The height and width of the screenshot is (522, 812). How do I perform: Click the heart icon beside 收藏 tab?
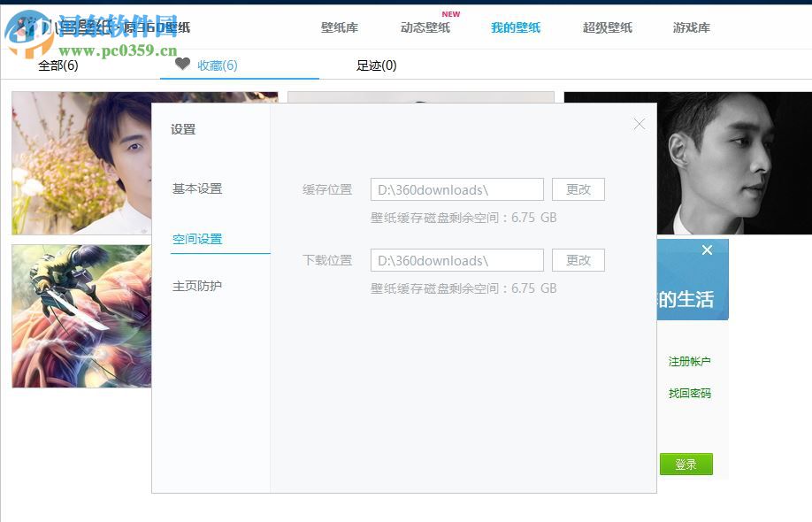tap(183, 65)
